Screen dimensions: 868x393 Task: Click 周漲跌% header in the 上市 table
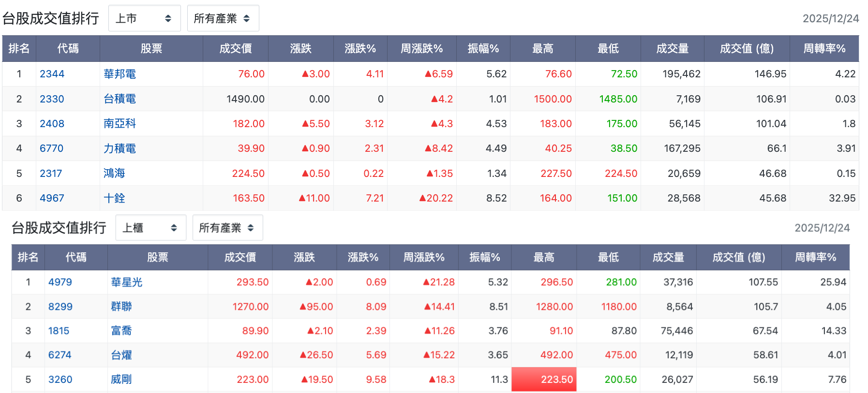tap(421, 48)
